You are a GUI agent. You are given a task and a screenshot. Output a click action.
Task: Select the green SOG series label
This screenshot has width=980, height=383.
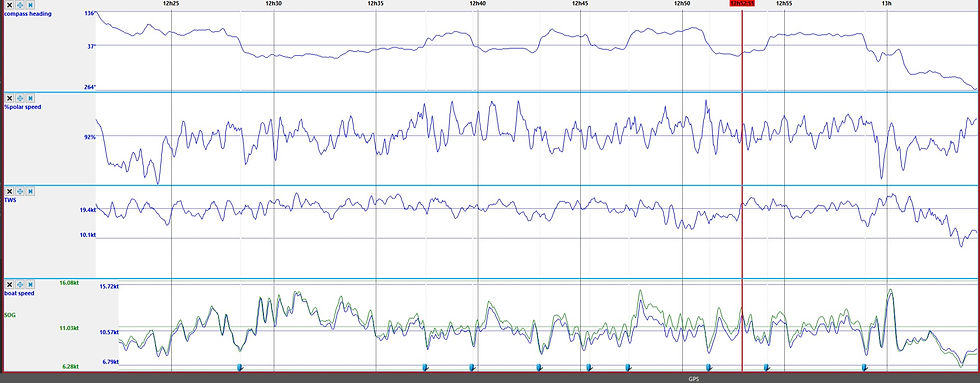click(9, 315)
